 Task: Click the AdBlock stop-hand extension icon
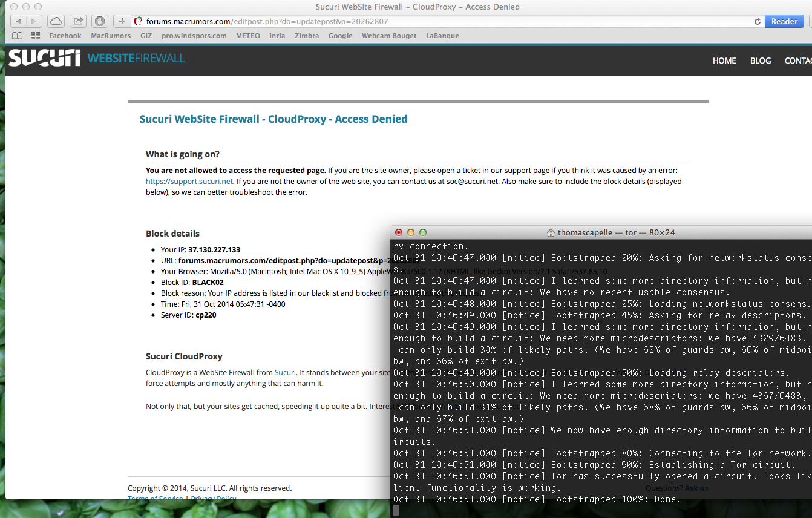(x=100, y=21)
